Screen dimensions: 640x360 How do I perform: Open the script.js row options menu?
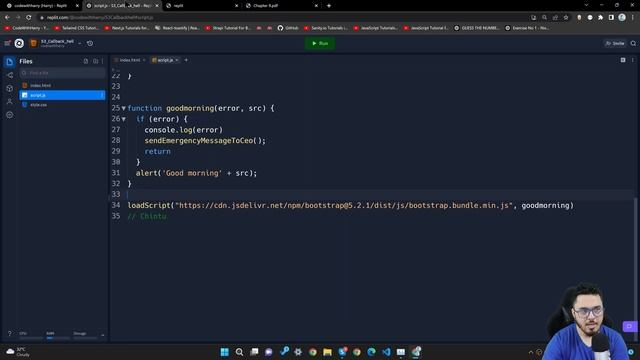point(102,95)
